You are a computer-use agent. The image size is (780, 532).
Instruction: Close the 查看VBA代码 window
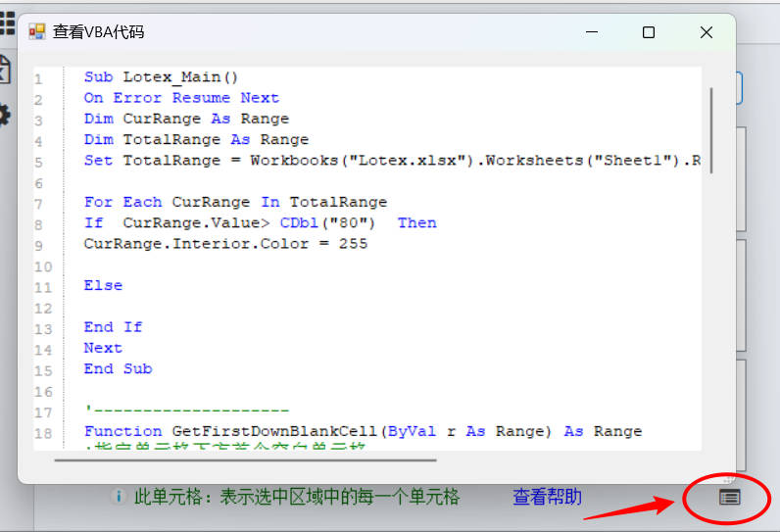pos(706,32)
